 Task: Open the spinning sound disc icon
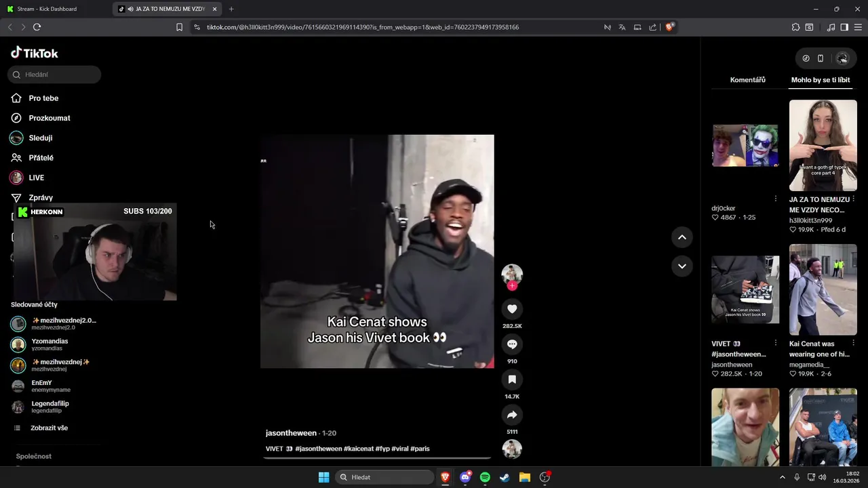click(x=512, y=449)
